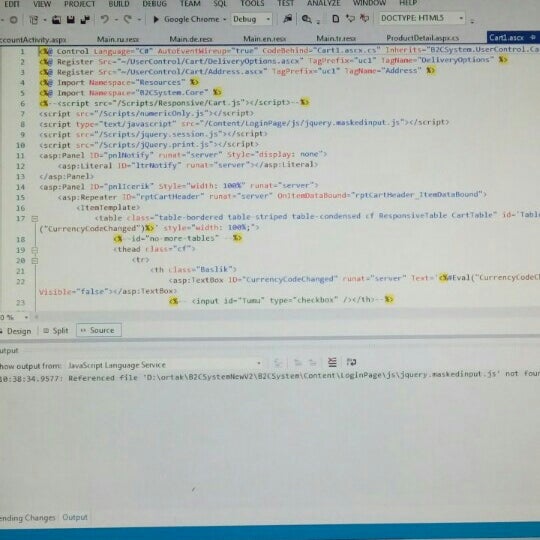Click line 11 asp:Panel pnlNotify code
This screenshot has height=540, width=540.
tap(183, 155)
